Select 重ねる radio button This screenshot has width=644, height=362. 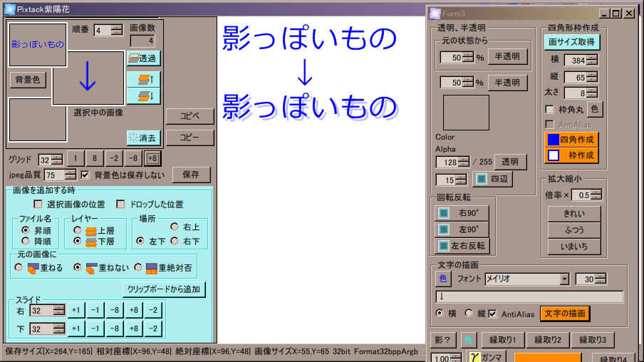[x=19, y=267]
